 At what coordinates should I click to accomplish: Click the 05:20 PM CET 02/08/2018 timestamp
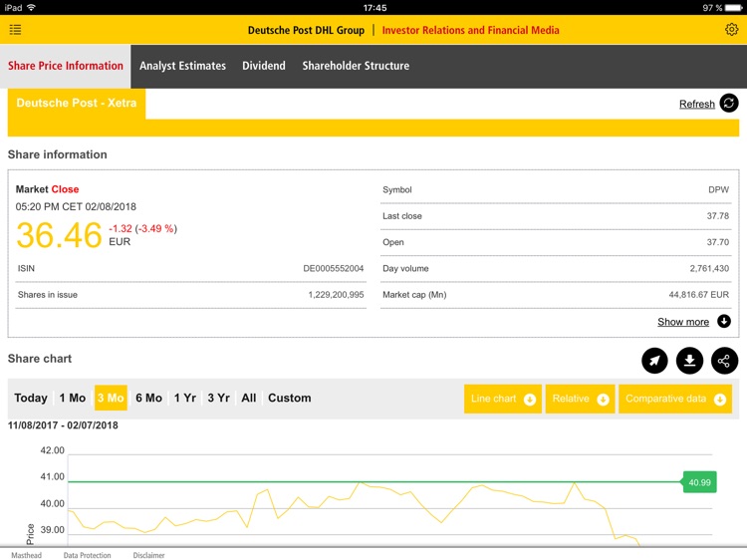76,207
